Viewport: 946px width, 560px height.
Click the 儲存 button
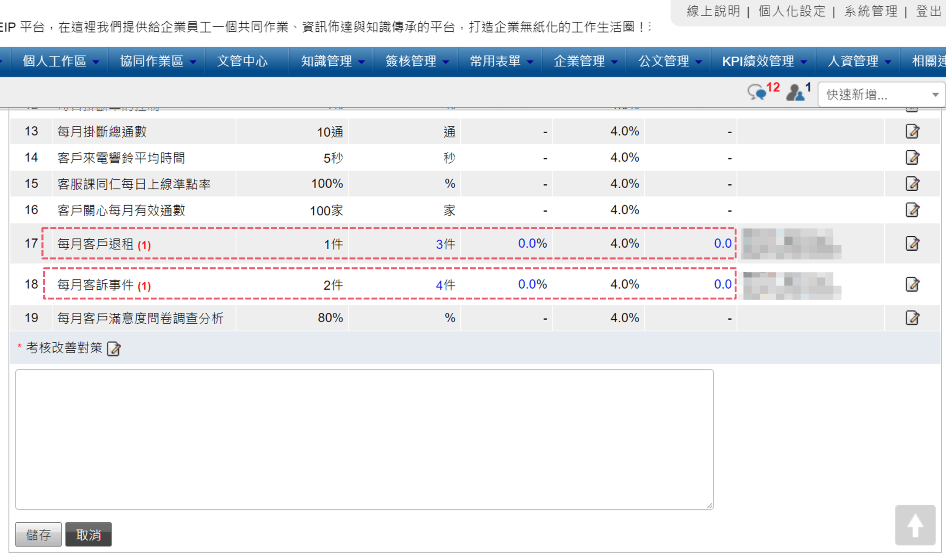click(x=38, y=534)
